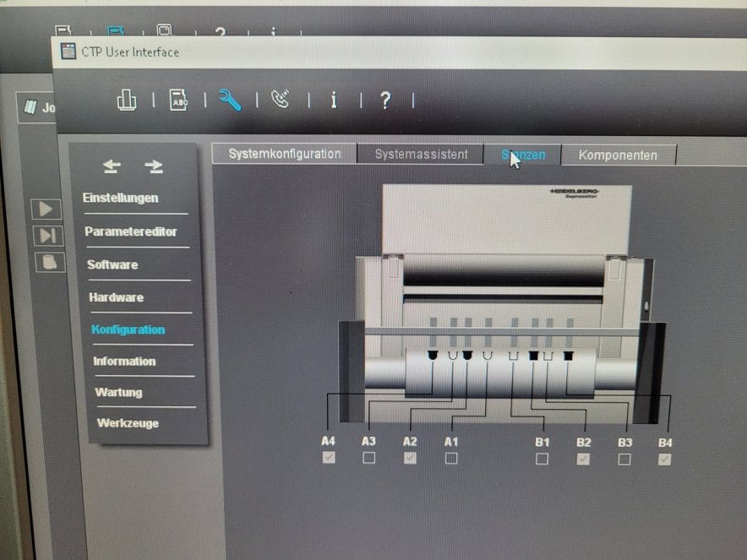Screen dimensions: 747x560
Task: Select the bar chart statistics icon
Action: [125, 99]
